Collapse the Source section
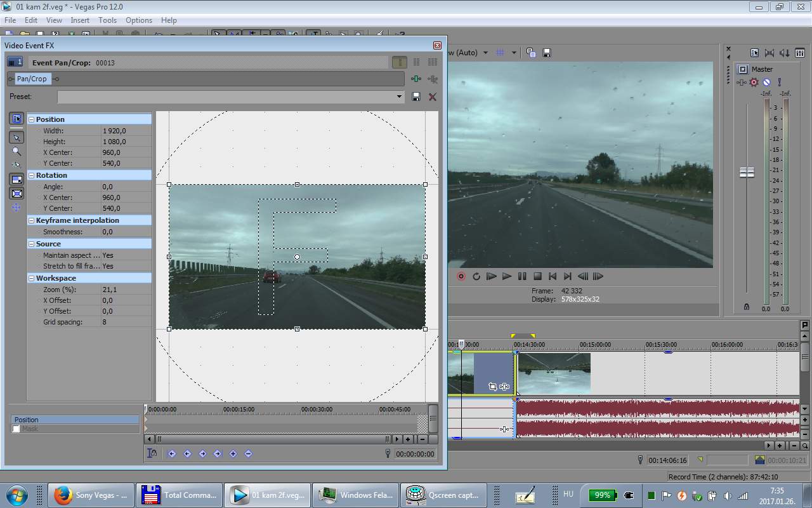 pos(31,244)
